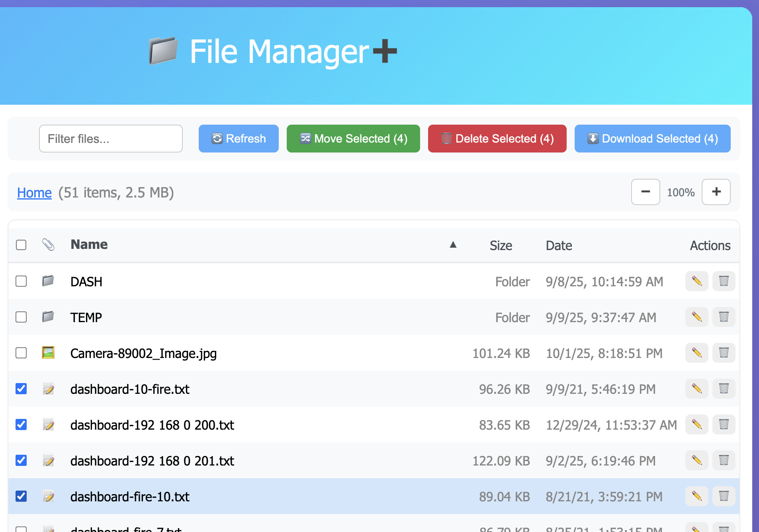
Task: Click the Filter files search field
Action: click(x=111, y=139)
